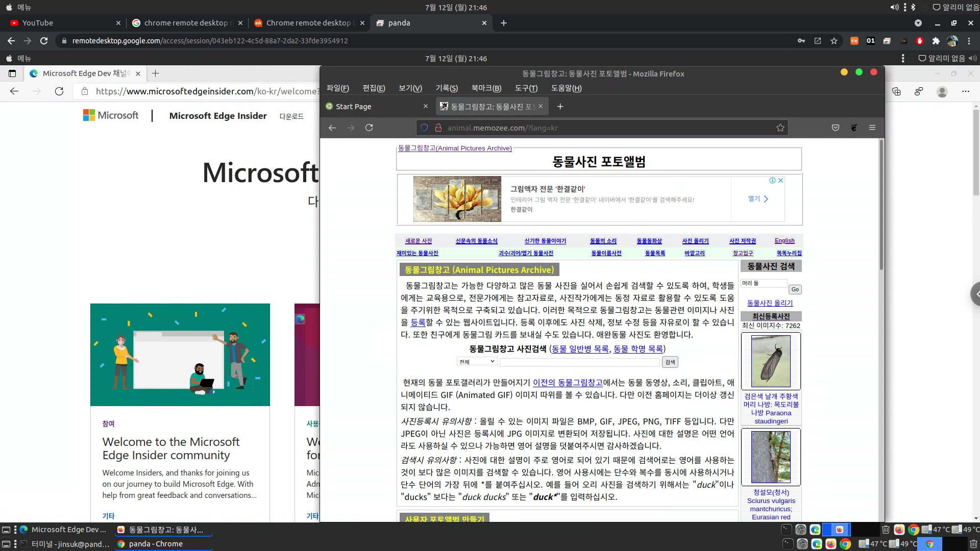
Task: Save page to Pocket icon in Firefox
Action: pyautogui.click(x=836, y=128)
